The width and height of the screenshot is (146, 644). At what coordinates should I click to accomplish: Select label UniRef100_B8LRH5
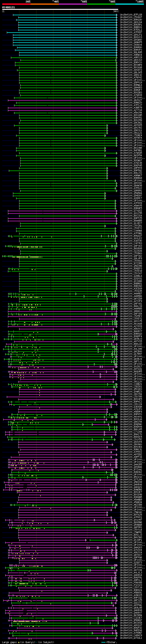point(131,53)
